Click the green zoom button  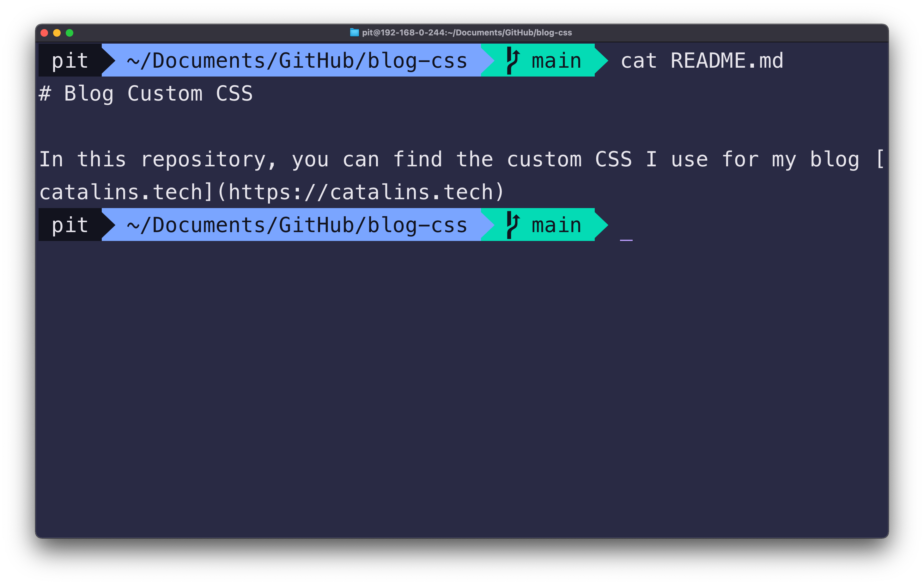(70, 33)
